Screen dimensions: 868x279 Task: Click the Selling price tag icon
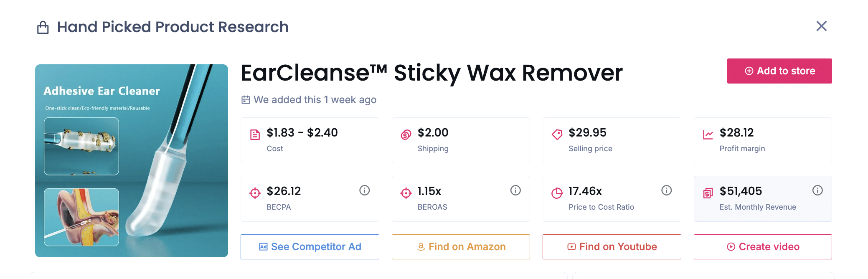(x=557, y=134)
